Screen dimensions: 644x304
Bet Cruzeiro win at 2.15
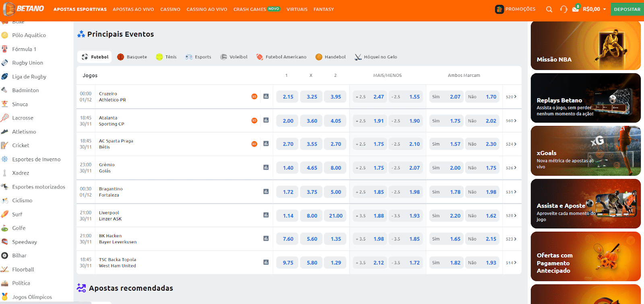tap(288, 97)
